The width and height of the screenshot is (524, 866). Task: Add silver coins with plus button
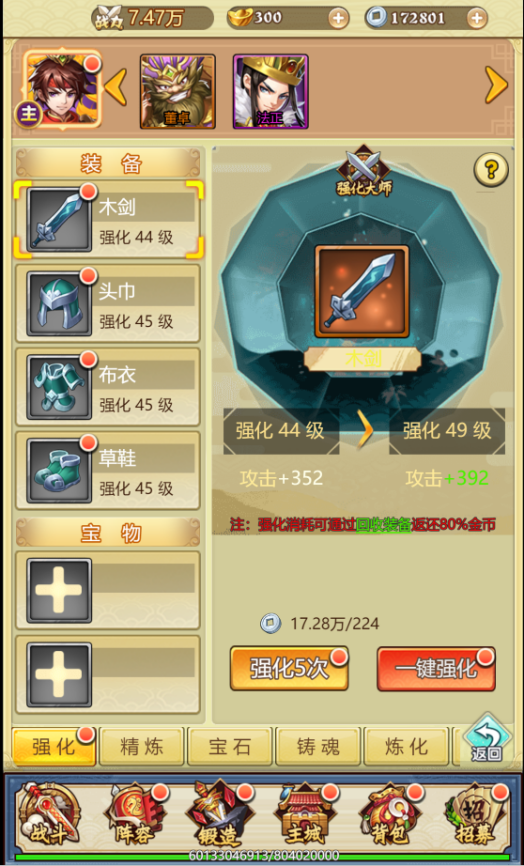pyautogui.click(x=476, y=19)
